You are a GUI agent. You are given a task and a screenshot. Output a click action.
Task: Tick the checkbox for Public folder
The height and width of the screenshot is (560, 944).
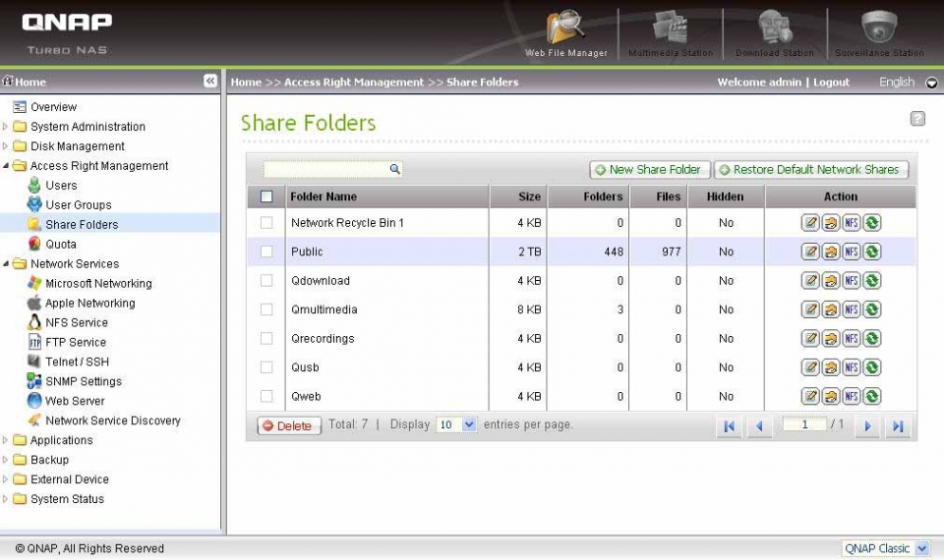tap(266, 252)
